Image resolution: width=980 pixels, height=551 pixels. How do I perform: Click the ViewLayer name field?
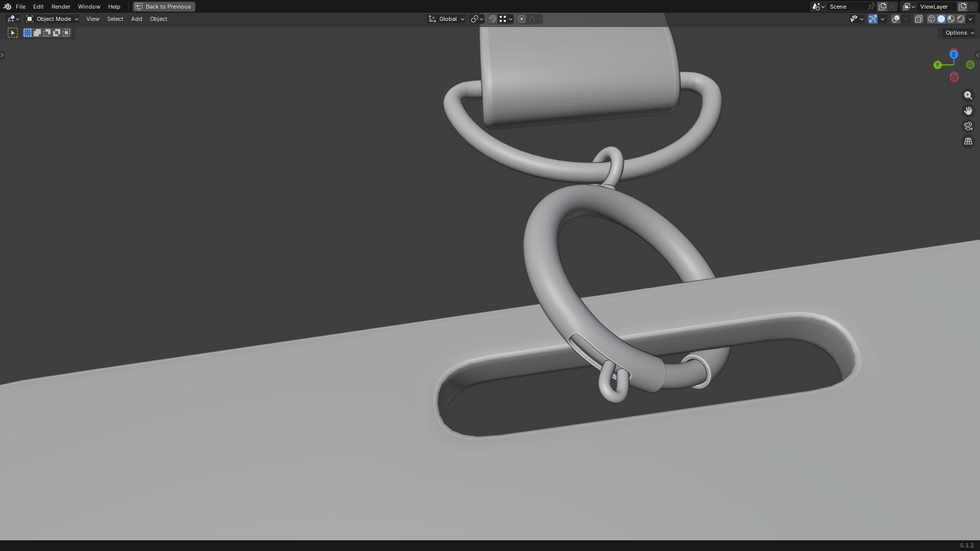pos(938,7)
